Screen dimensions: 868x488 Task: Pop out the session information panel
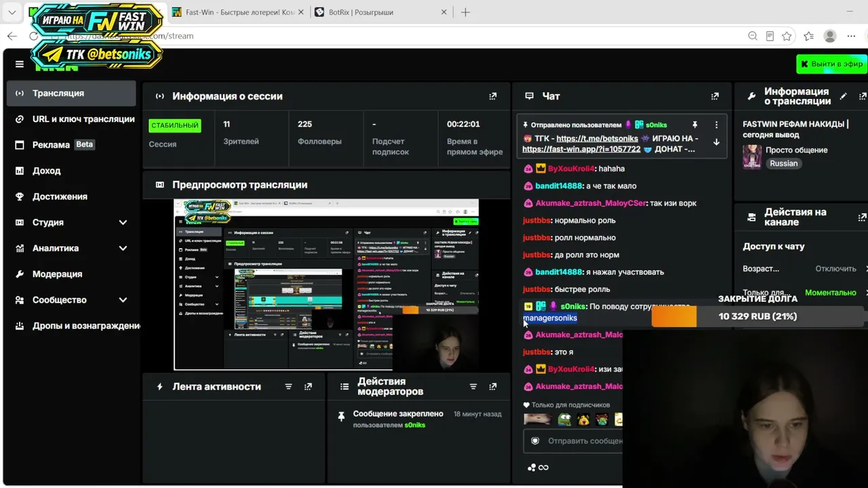[x=493, y=96]
